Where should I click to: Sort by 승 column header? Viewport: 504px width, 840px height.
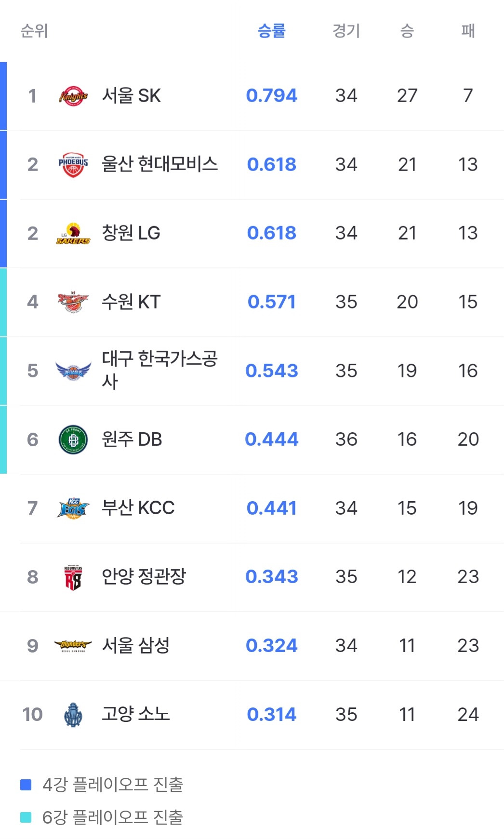tap(407, 31)
